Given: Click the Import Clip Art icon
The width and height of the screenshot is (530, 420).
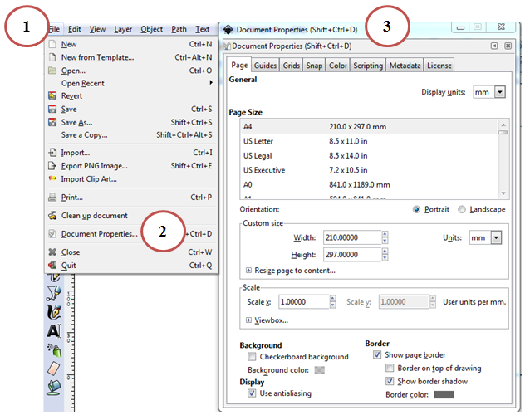Looking at the screenshot, I should tap(52, 178).
